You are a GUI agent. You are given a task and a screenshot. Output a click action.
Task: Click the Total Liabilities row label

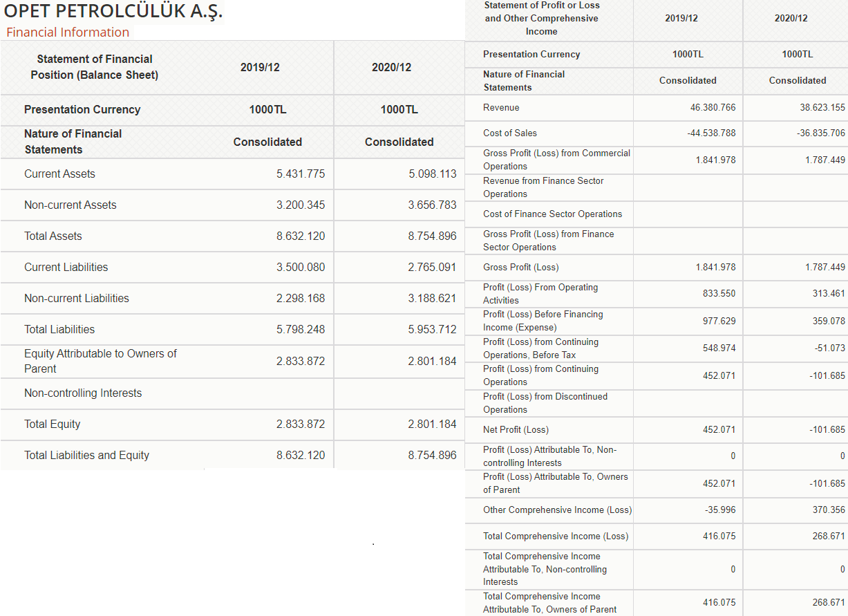(59, 330)
